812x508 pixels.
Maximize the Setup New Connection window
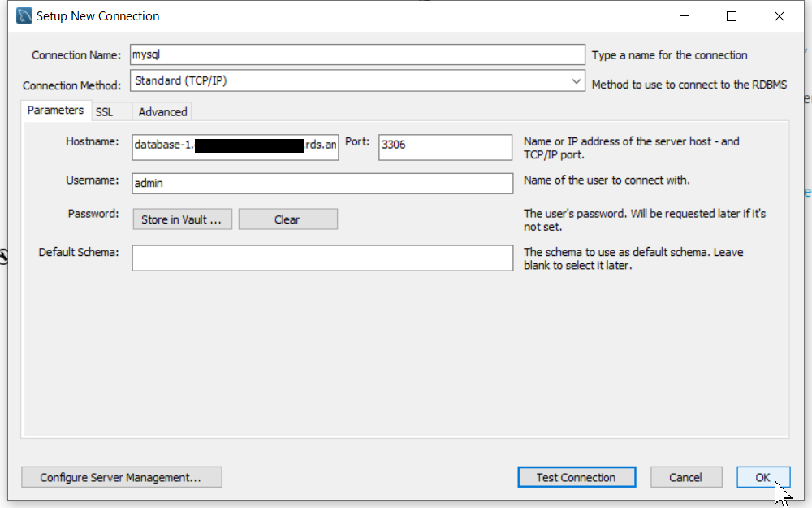732,16
